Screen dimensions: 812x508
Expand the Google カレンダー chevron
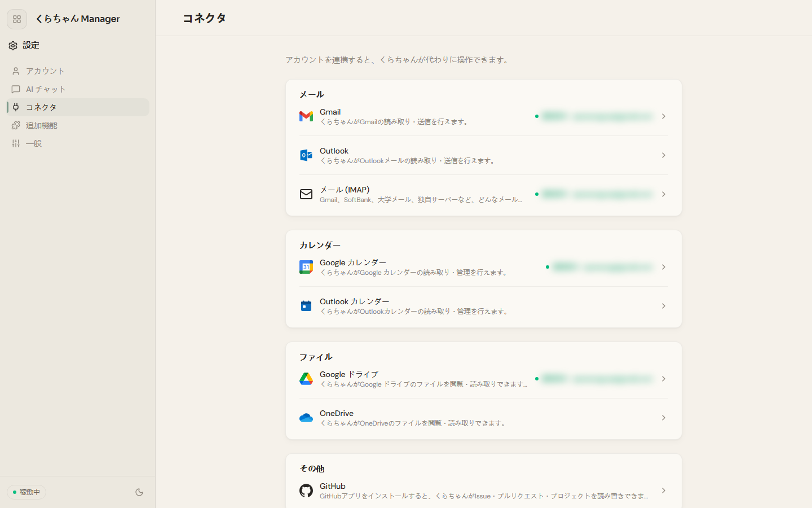point(664,267)
